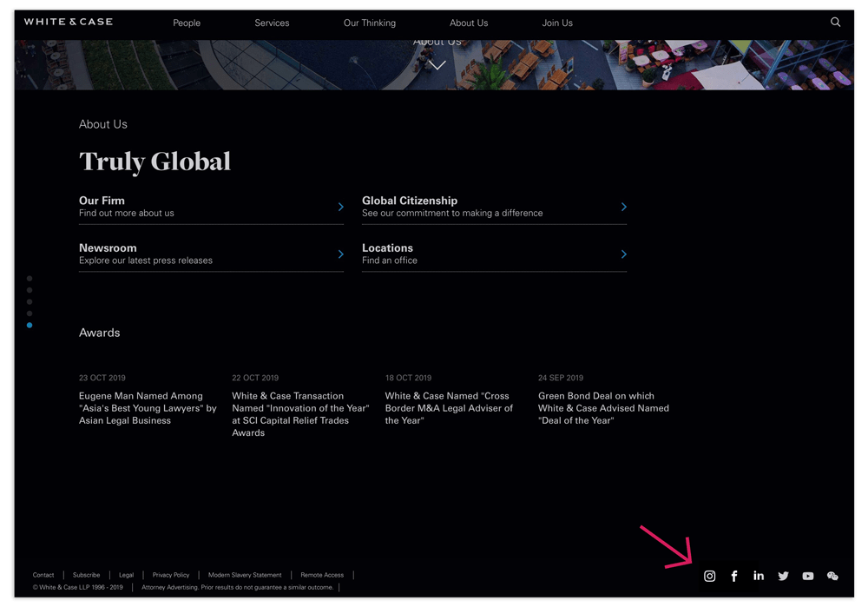The height and width of the screenshot is (607, 868).
Task: Click the Legal footer link
Action: (x=126, y=575)
